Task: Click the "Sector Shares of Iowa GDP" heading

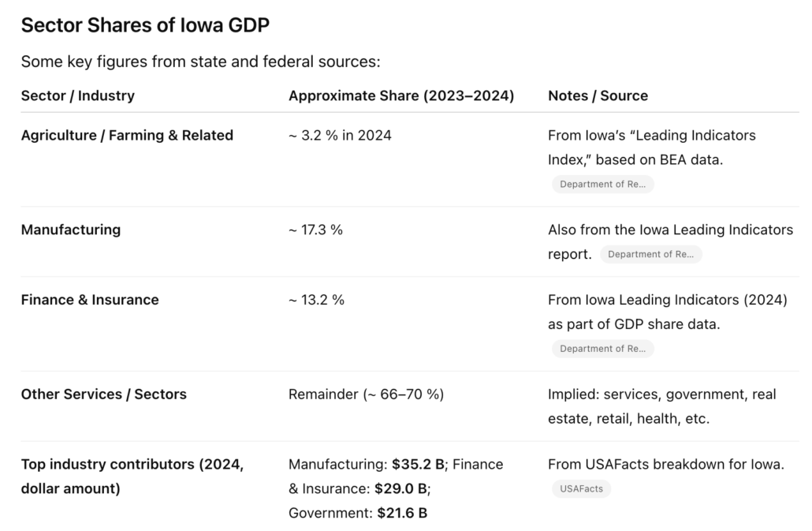Action: (145, 25)
